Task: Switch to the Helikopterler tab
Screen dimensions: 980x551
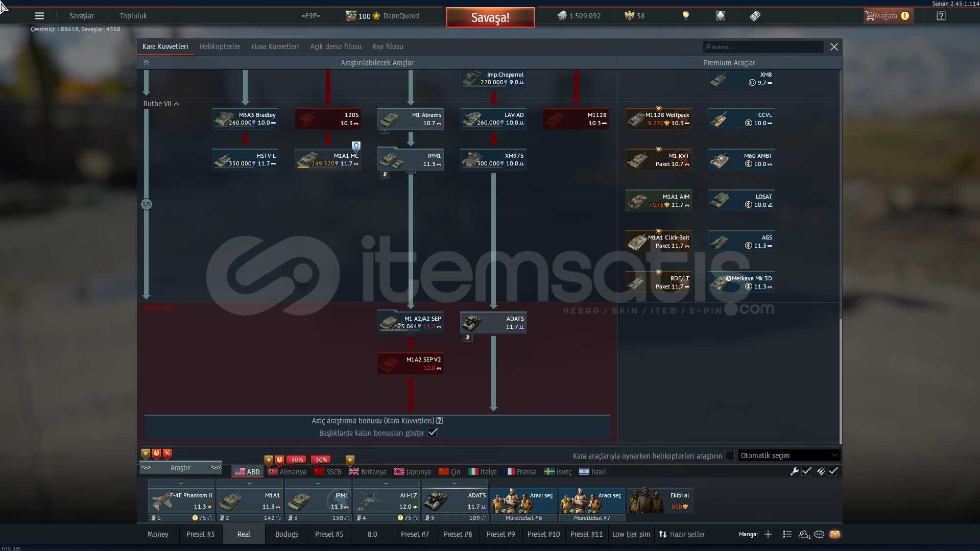Action: pos(220,46)
